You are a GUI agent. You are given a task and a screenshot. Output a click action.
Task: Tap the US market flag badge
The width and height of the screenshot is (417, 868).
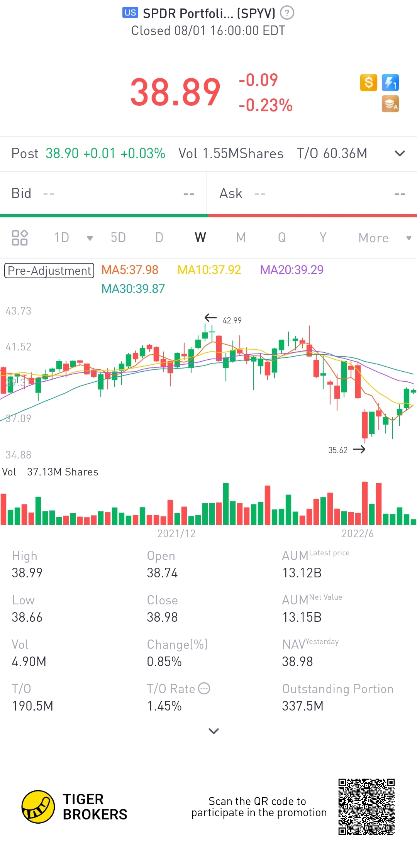pos(131,13)
